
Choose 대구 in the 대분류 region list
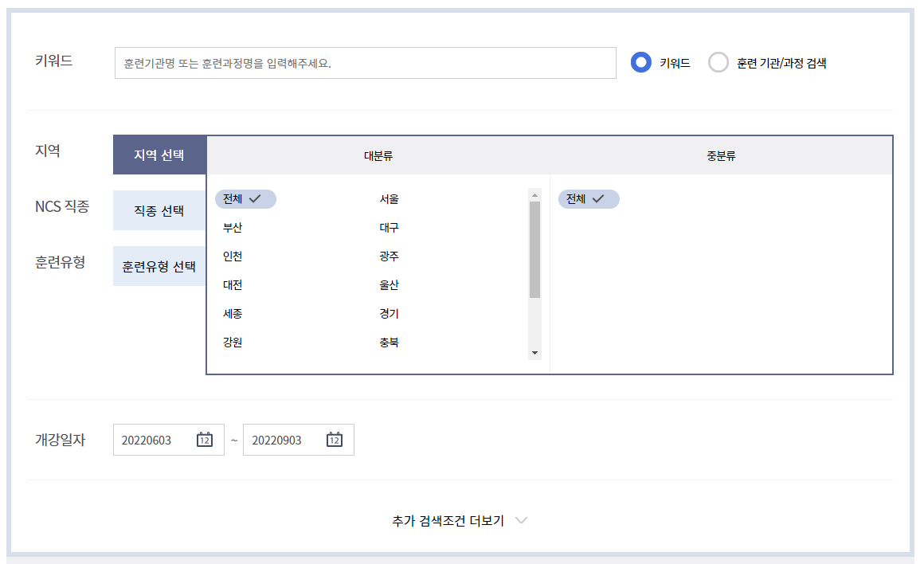pos(388,228)
